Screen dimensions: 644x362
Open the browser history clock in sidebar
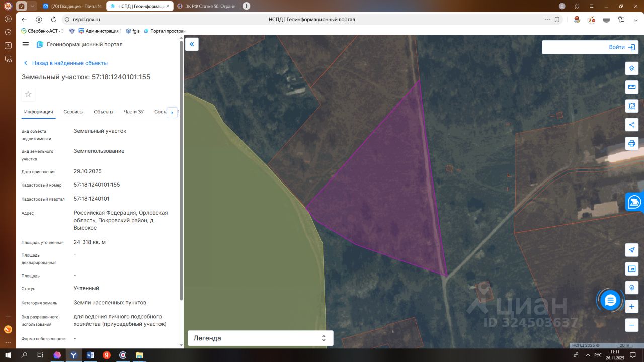[8, 32]
